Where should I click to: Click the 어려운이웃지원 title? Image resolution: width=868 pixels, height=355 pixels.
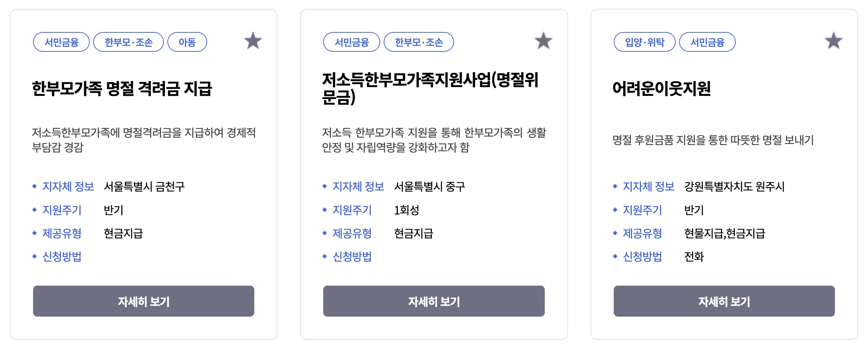coord(661,88)
